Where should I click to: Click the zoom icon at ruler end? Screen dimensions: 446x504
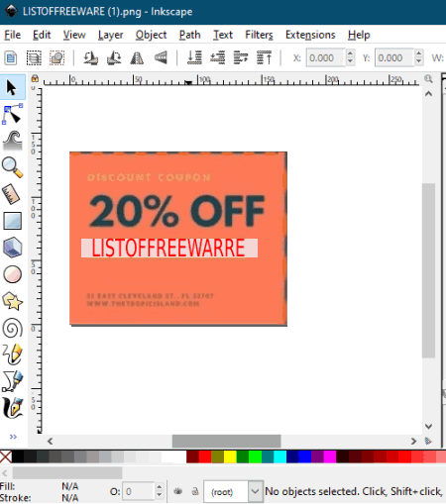click(428, 78)
